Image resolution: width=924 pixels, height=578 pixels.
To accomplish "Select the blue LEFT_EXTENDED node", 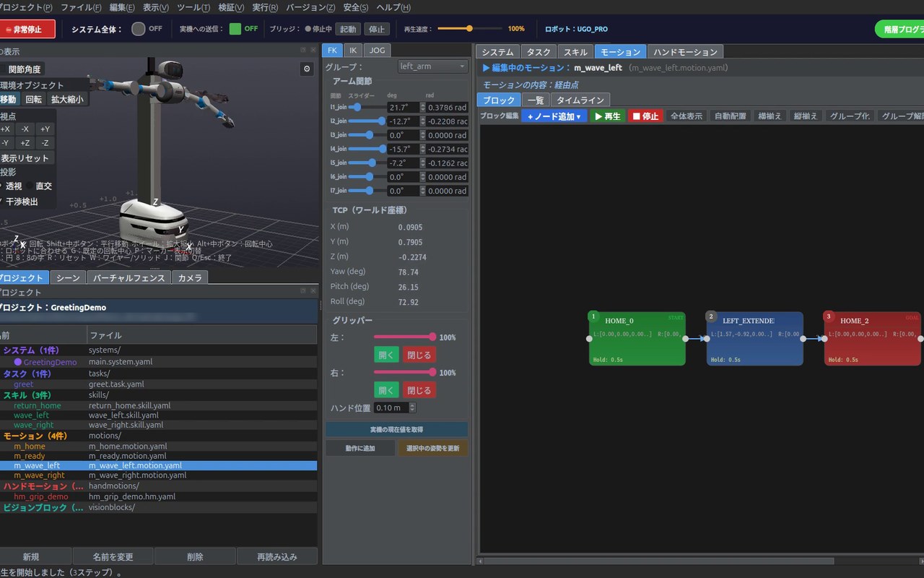I will 754,338.
